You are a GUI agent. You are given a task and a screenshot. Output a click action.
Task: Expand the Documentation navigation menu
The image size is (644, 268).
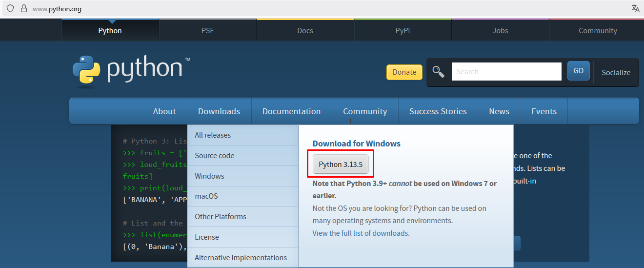pos(291,111)
